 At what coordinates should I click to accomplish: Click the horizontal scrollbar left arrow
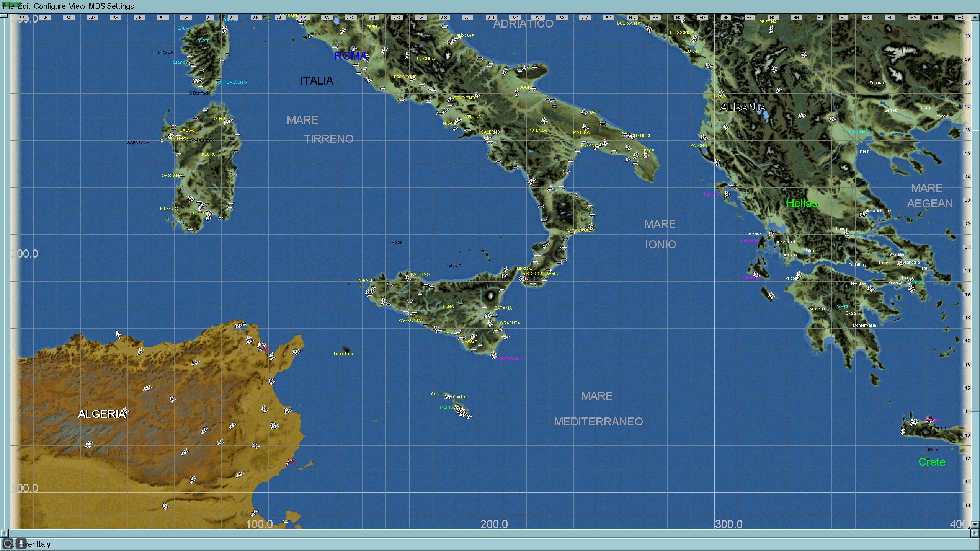(4, 533)
